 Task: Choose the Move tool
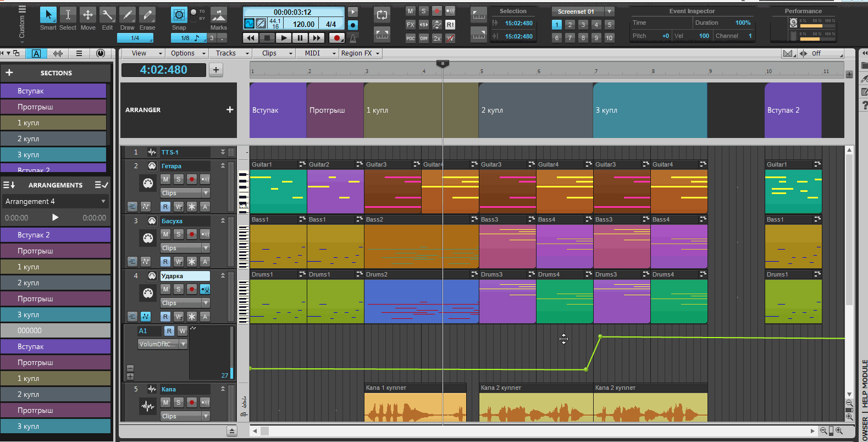coord(87,15)
